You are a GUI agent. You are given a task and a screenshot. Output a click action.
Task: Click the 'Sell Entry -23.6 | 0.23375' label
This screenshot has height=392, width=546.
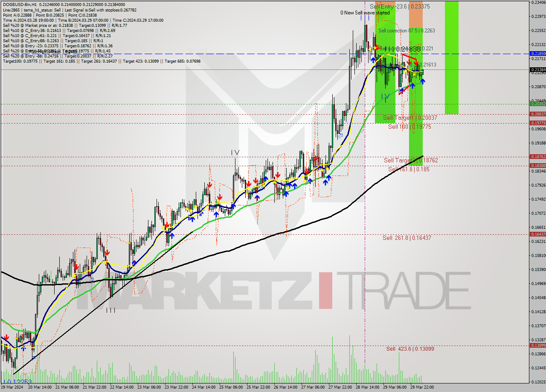pyautogui.click(x=400, y=6)
